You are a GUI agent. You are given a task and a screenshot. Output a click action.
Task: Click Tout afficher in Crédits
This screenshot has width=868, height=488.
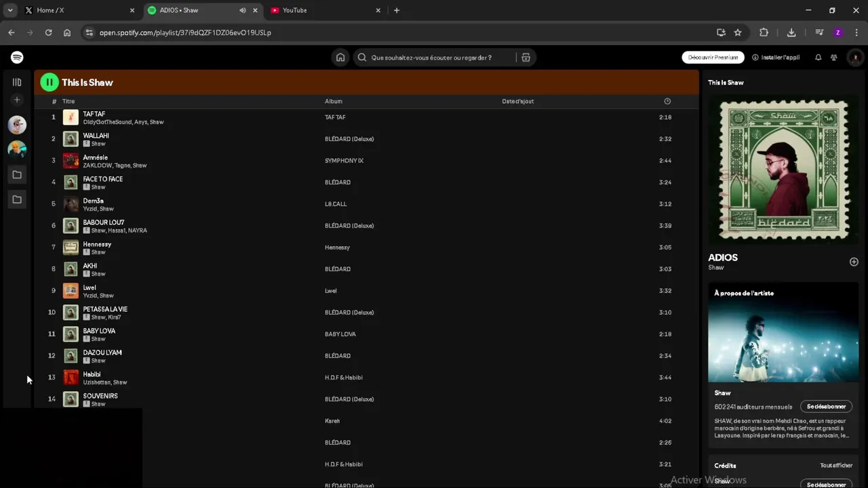[836, 466]
